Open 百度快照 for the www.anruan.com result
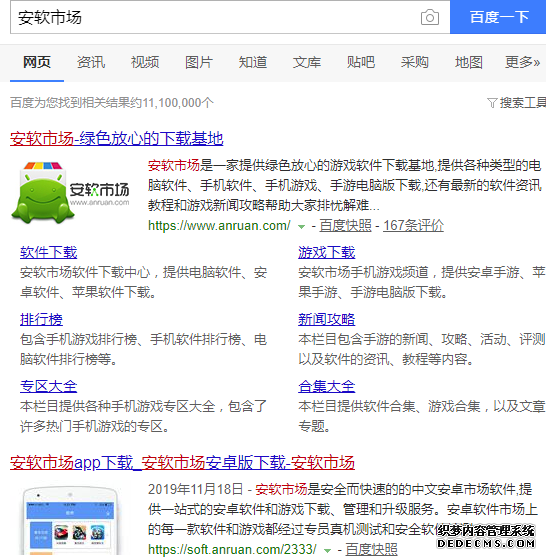546x558 pixels. (345, 226)
